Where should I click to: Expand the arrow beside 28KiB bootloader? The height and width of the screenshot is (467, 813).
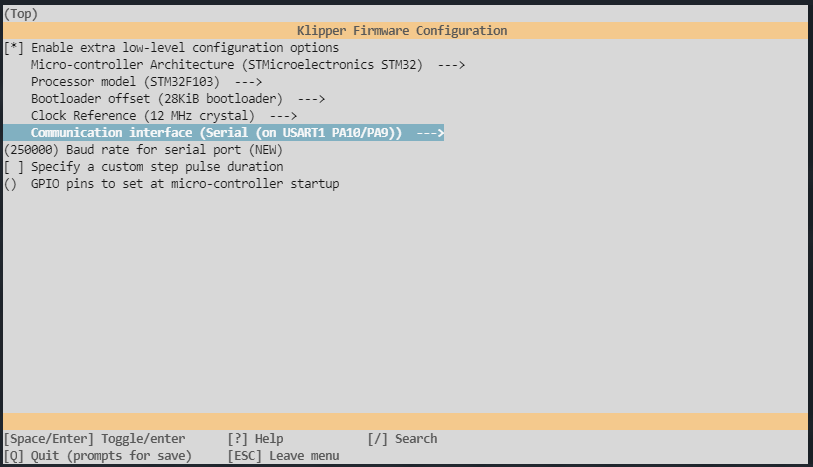point(311,98)
